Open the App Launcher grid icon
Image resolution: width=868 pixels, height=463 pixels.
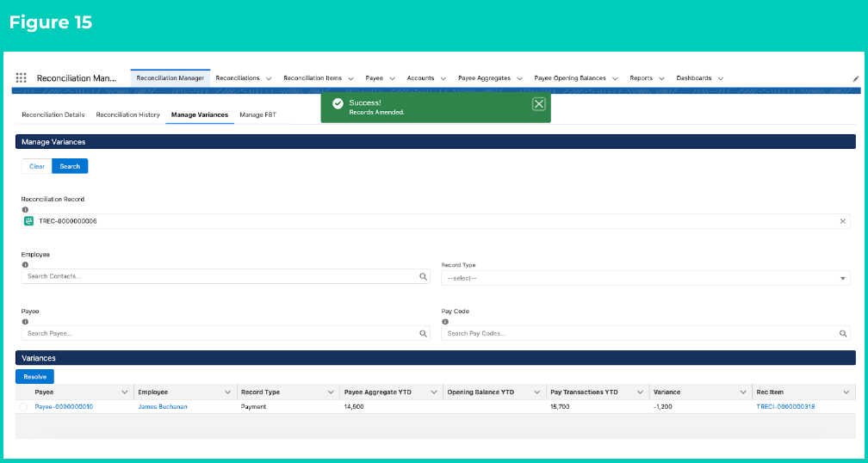click(x=21, y=78)
